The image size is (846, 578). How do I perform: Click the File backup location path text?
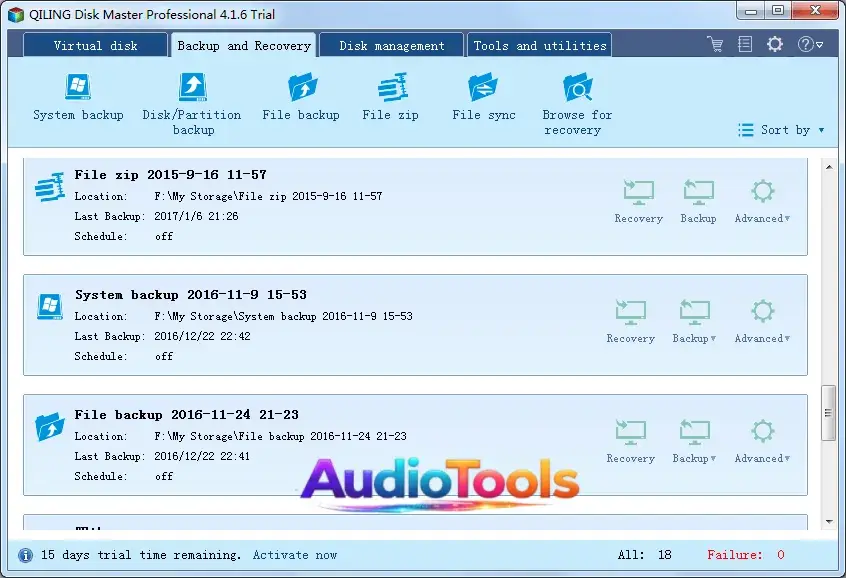[280, 436]
